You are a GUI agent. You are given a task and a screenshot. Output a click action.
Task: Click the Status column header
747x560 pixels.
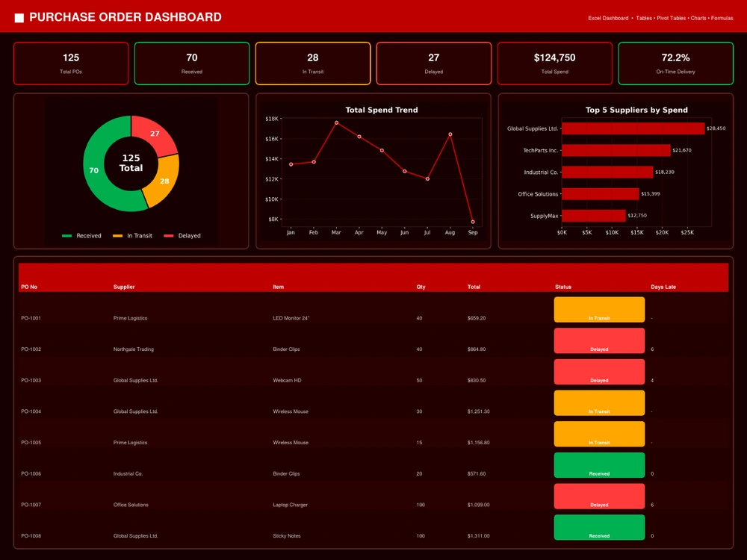(562, 287)
